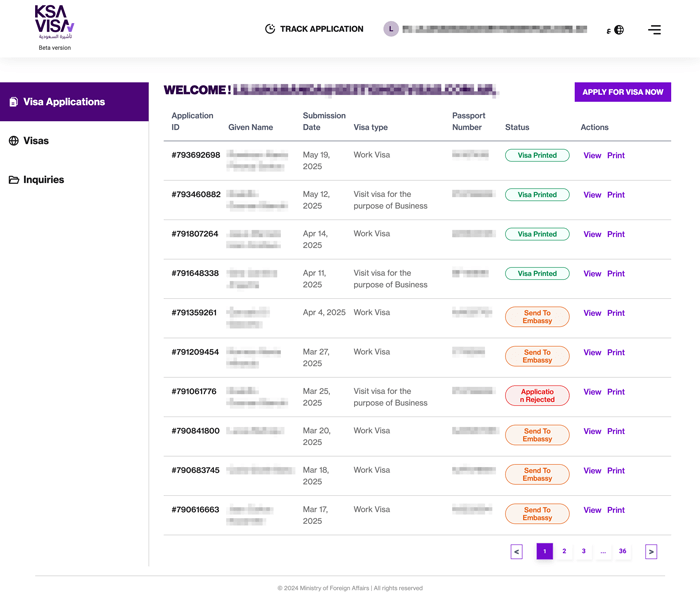The width and height of the screenshot is (700, 592).
Task: View application #793460882
Action: click(x=592, y=195)
